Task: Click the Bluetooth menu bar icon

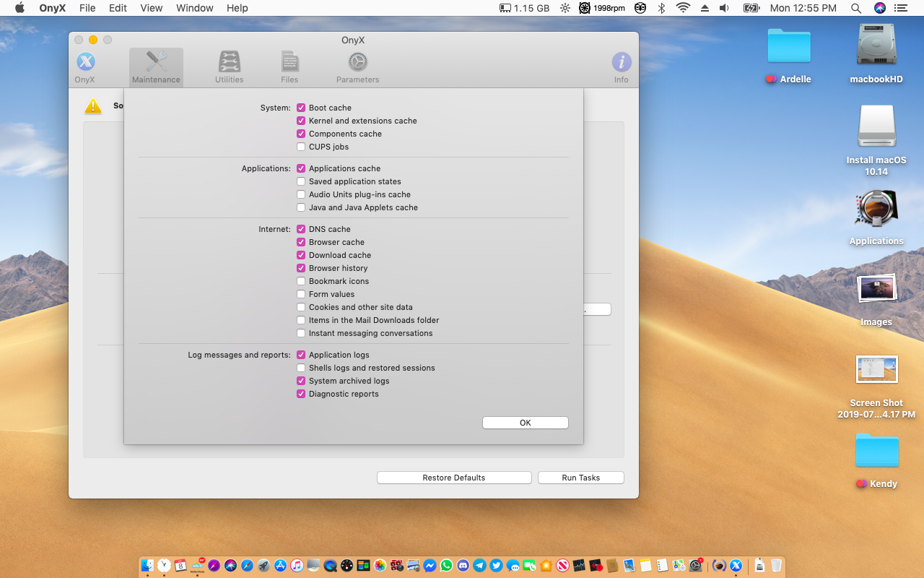Action: point(661,8)
